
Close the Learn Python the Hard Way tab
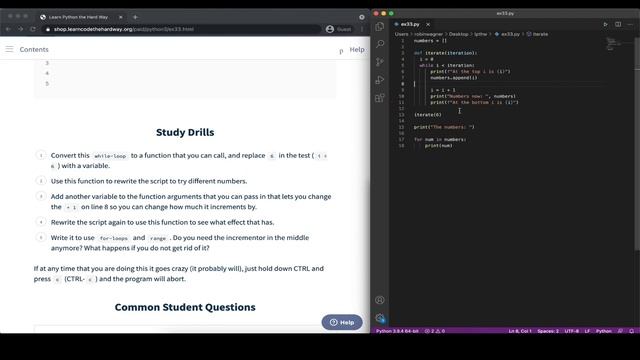(120, 17)
